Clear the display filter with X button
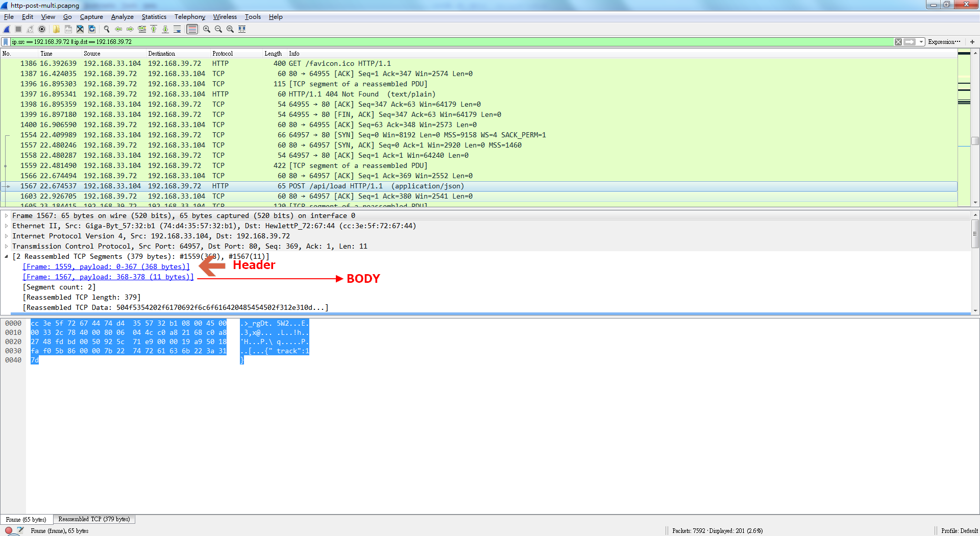The image size is (980, 536). pyautogui.click(x=898, y=42)
